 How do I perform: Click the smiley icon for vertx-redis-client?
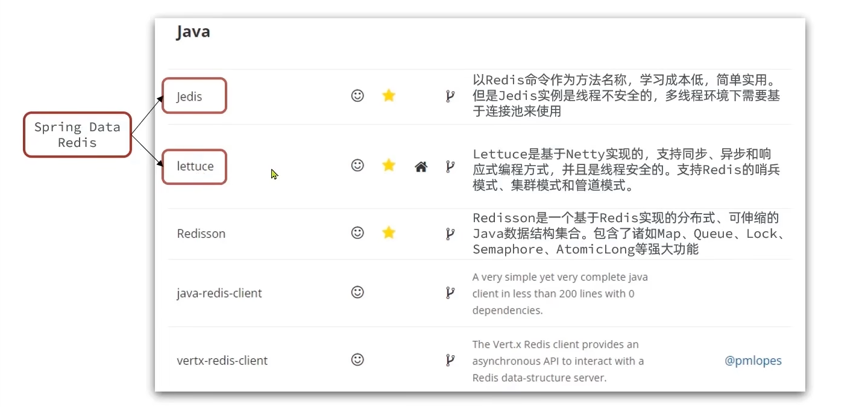pos(357,360)
